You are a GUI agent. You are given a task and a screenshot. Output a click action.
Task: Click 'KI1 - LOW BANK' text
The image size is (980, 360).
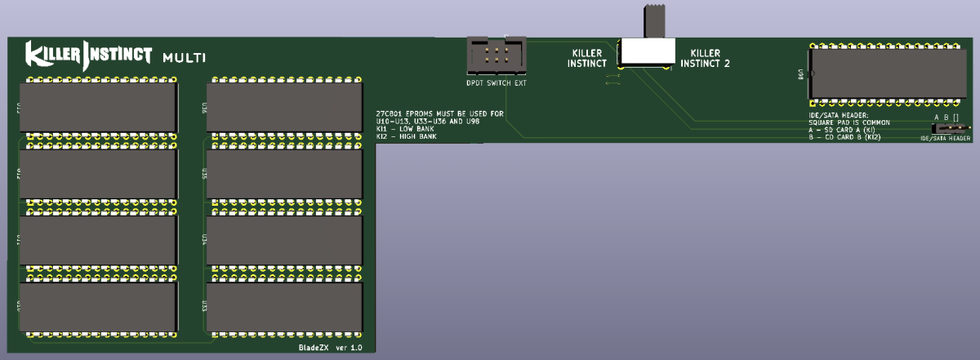click(405, 129)
